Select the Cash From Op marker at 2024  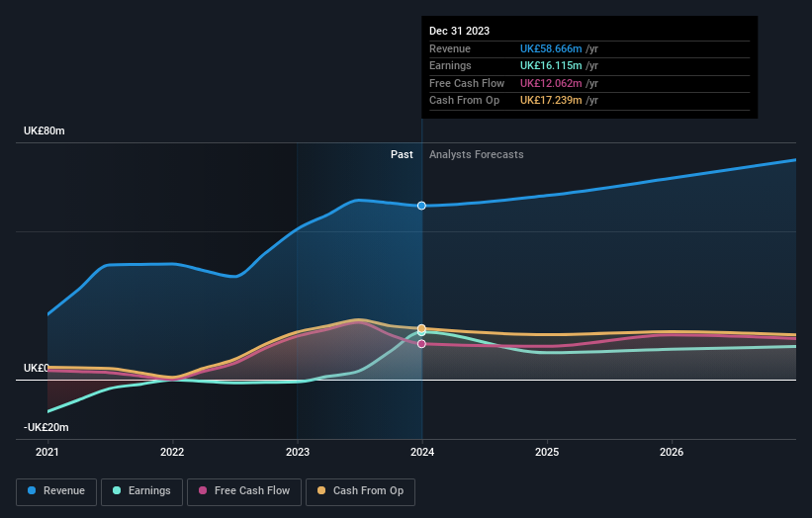click(421, 328)
